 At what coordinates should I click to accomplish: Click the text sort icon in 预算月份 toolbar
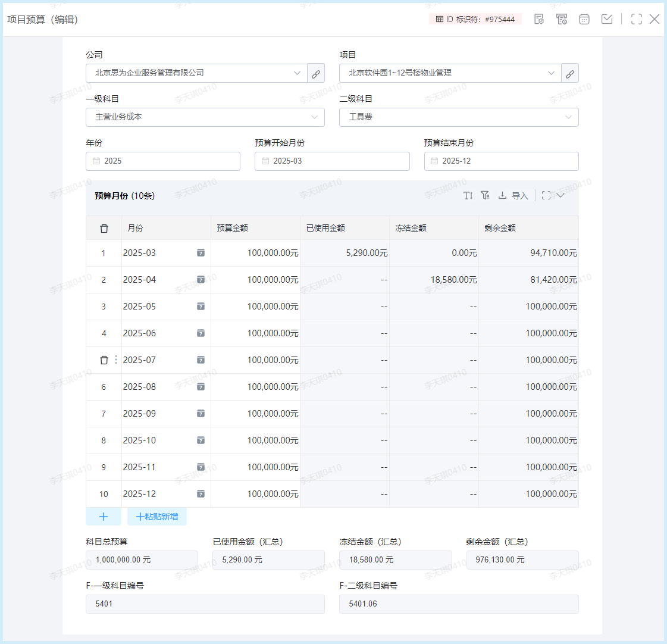468,195
